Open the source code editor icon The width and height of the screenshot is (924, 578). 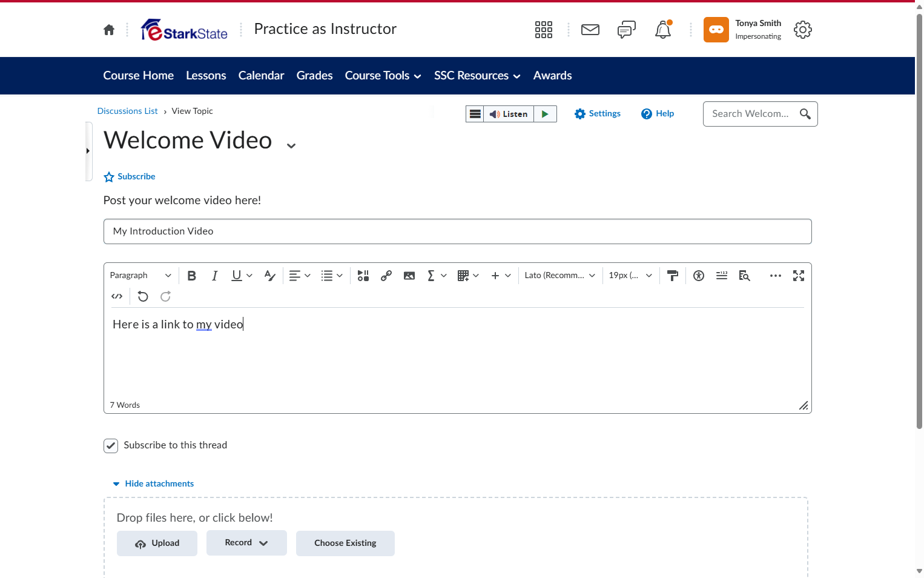pyautogui.click(x=117, y=296)
